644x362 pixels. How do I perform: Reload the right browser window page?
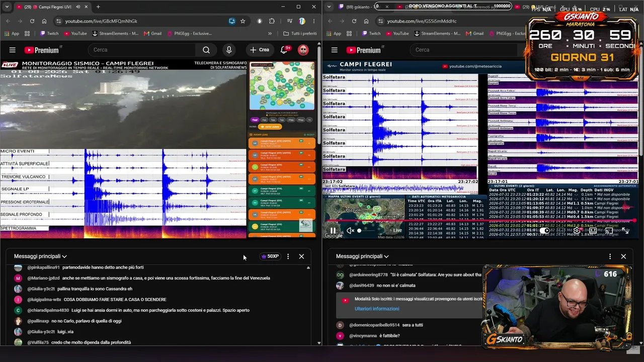click(x=354, y=21)
